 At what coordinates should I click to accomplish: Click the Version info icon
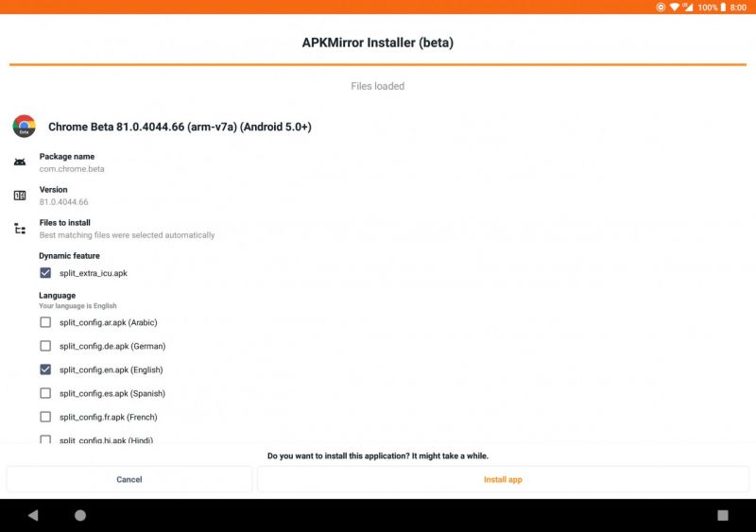pyautogui.click(x=20, y=196)
